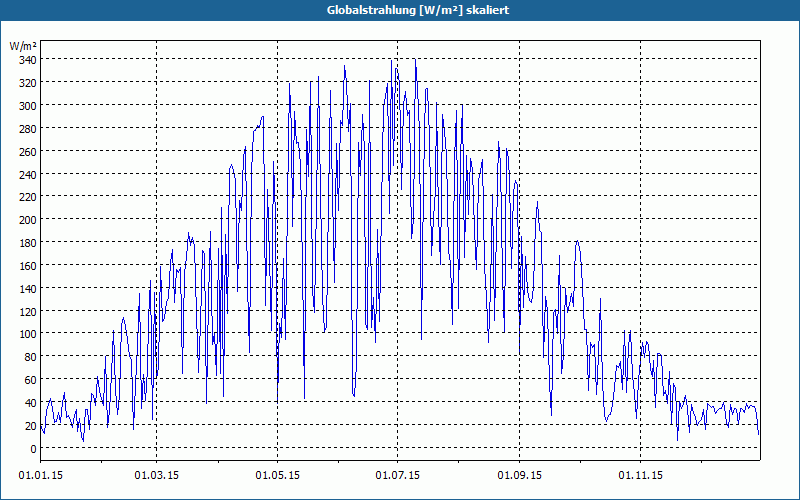Screen dimensions: 800x500
Task: Click the 01.01.15 date label
Action: 41,476
